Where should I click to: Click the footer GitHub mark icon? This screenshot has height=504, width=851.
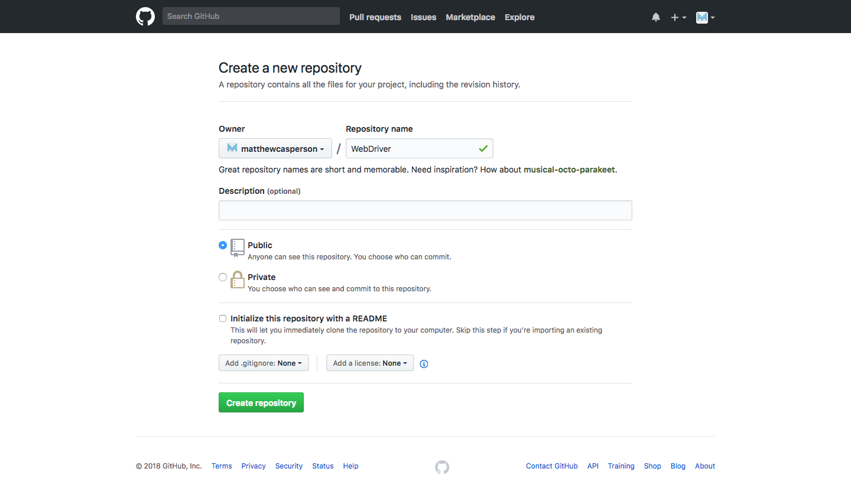442,467
